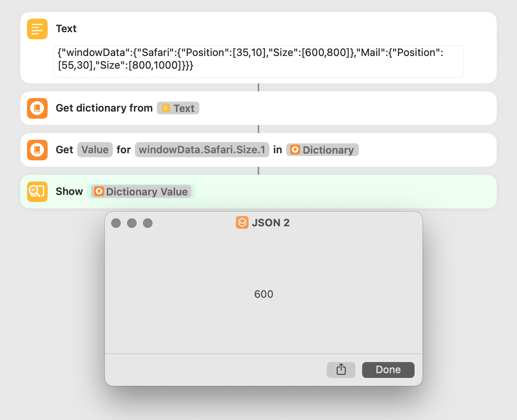Image resolution: width=517 pixels, height=420 pixels.
Task: Select the Dictionary variable token
Action: click(x=322, y=150)
